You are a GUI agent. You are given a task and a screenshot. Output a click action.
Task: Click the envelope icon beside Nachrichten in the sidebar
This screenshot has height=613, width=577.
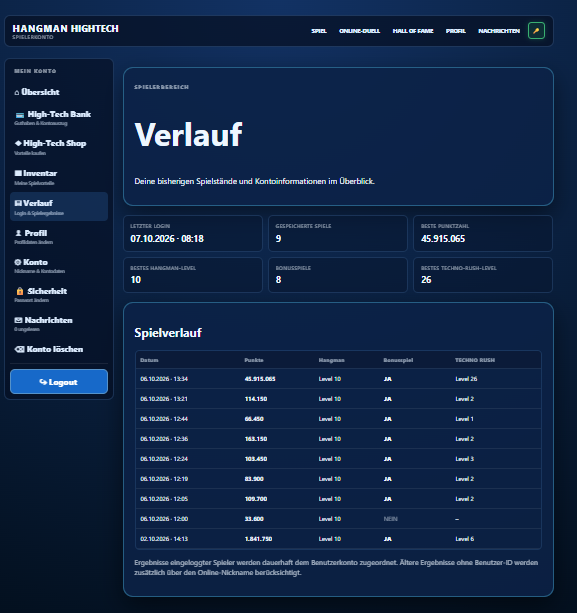click(x=18, y=320)
